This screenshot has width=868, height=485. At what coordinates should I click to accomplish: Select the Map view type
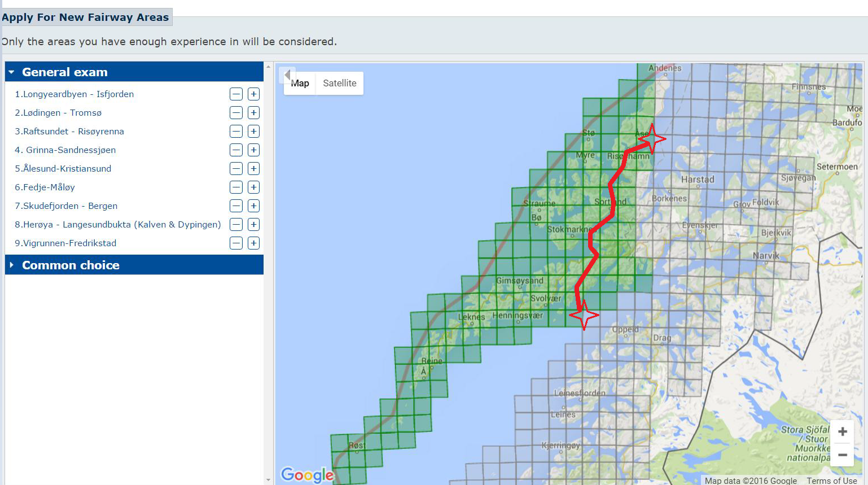point(300,84)
